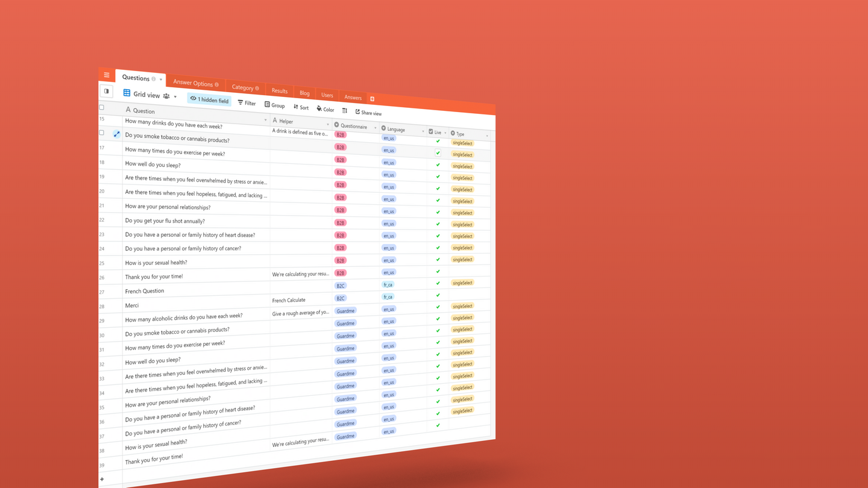Click info icon on Questions tab
This screenshot has height=488, width=868.
[154, 79]
